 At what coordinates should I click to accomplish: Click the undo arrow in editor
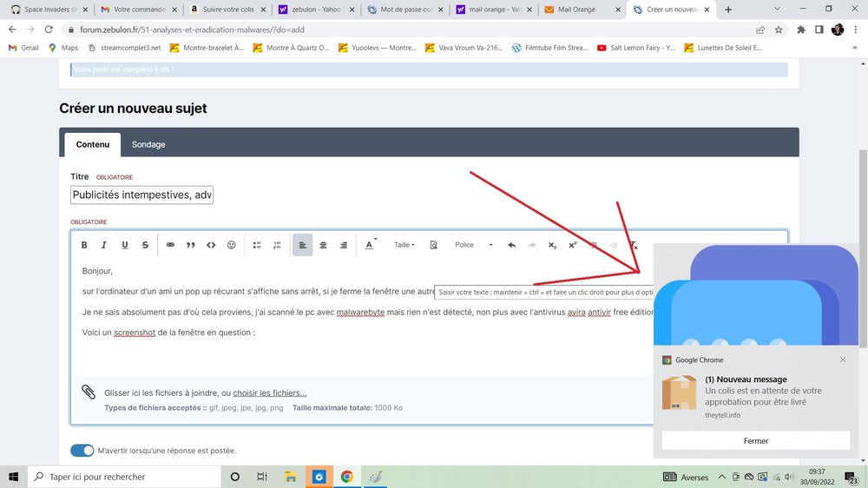click(x=511, y=245)
